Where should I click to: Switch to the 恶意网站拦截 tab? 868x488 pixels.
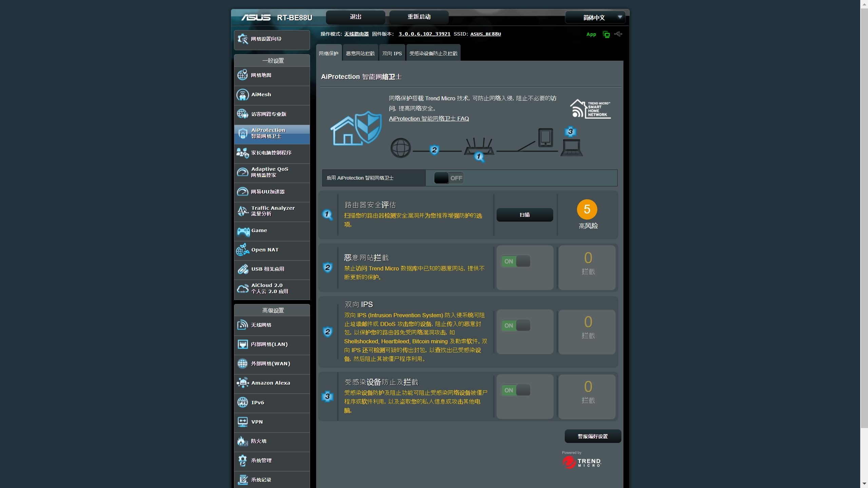pyautogui.click(x=360, y=53)
